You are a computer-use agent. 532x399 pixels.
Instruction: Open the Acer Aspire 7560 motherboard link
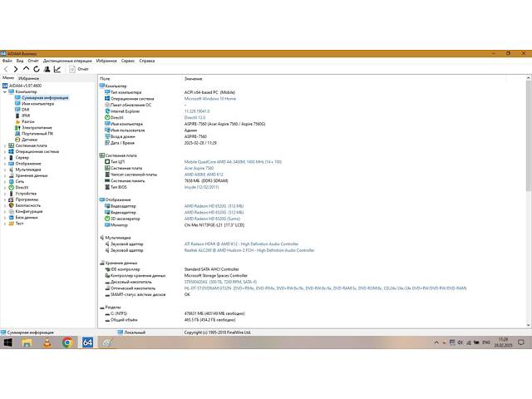pyautogui.click(x=199, y=168)
